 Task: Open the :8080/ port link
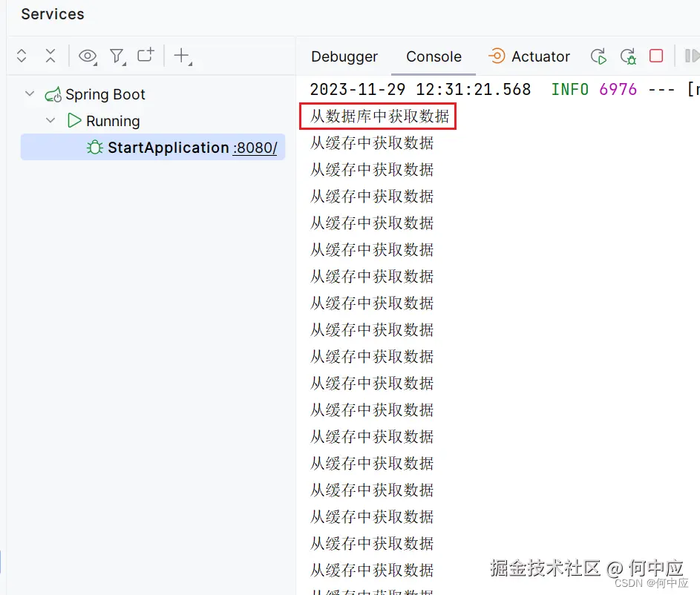click(255, 147)
